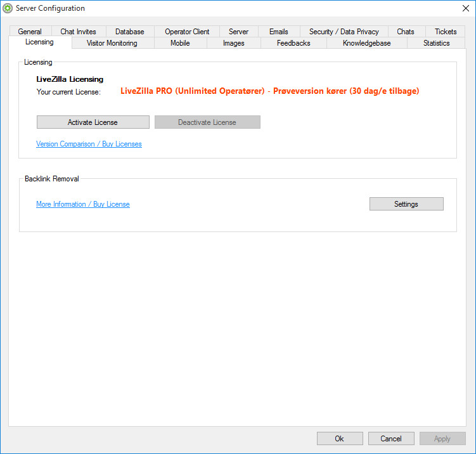Open the Images tab

coord(234,43)
